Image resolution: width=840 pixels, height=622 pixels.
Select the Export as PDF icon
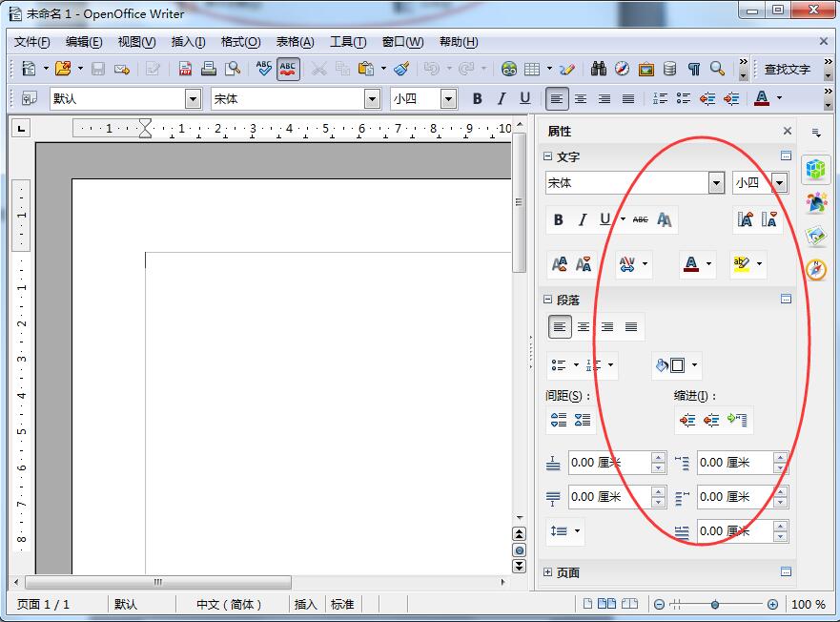click(185, 69)
